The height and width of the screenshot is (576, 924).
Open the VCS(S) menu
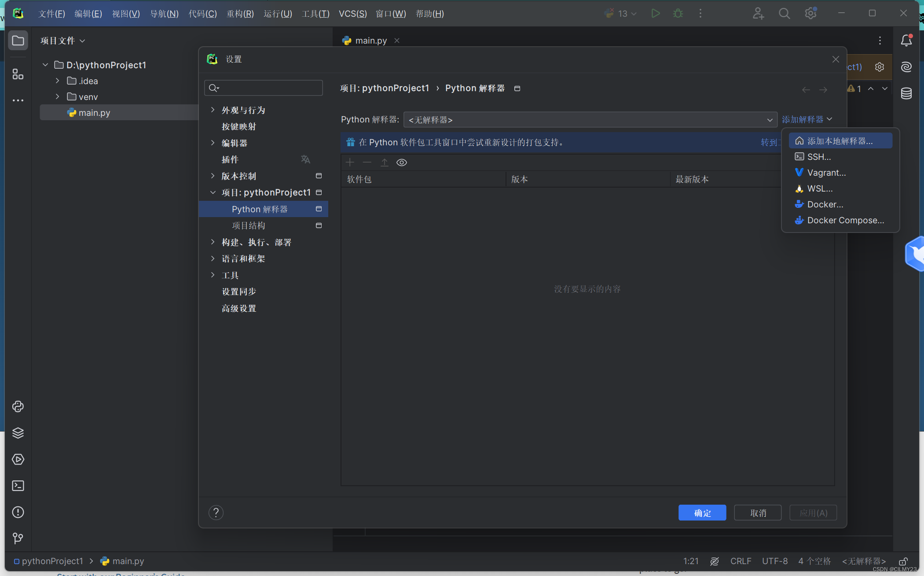coord(353,14)
